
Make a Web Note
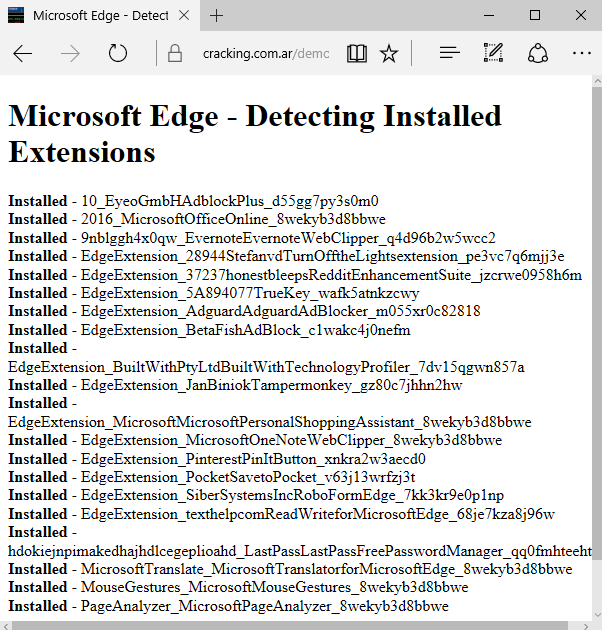pyautogui.click(x=493, y=53)
